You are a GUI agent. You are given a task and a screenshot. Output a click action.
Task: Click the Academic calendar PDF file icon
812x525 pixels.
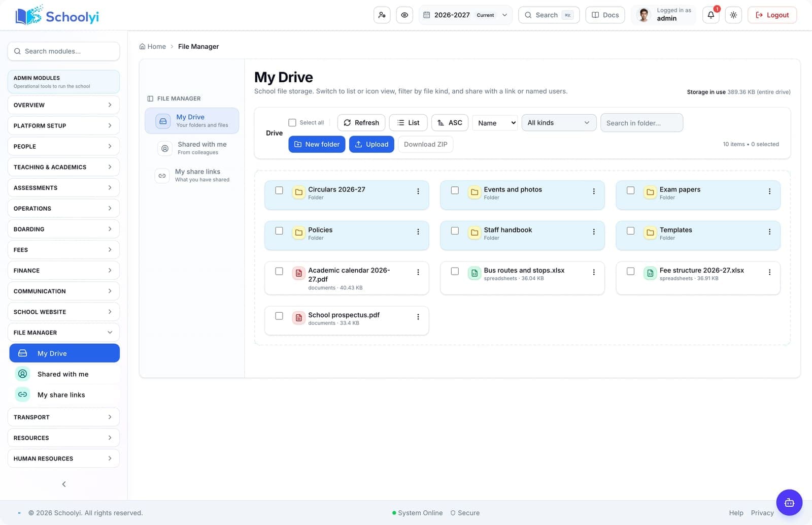tap(299, 273)
